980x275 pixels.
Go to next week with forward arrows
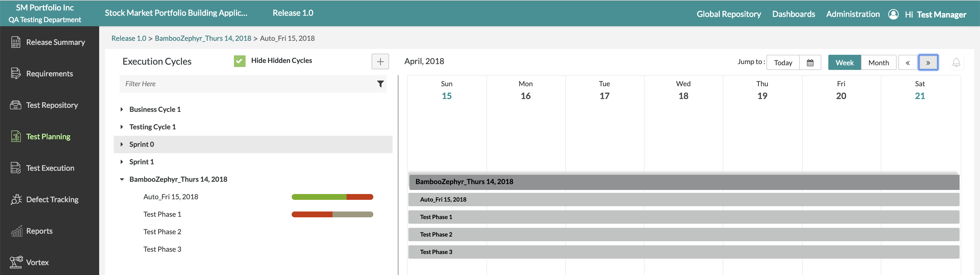(928, 63)
